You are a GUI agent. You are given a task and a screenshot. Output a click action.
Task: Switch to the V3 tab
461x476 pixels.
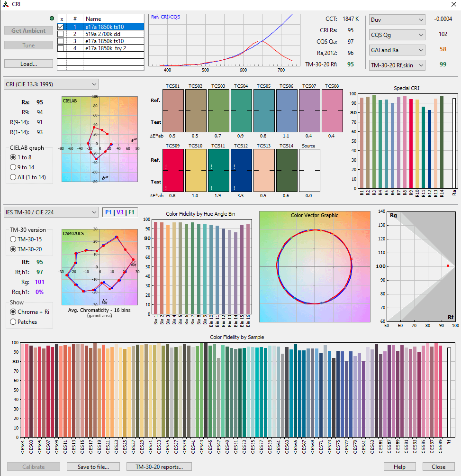pyautogui.click(x=120, y=212)
